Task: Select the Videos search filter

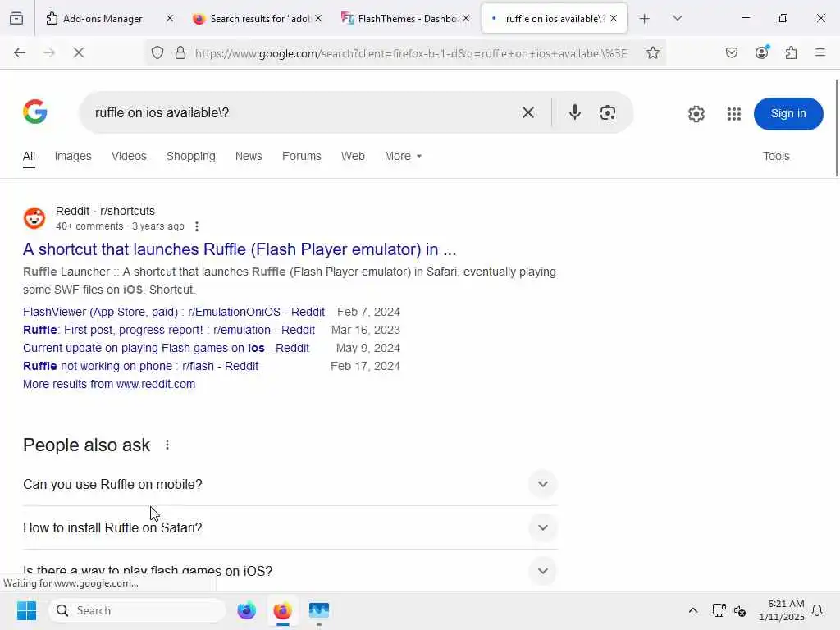Action: (129, 156)
